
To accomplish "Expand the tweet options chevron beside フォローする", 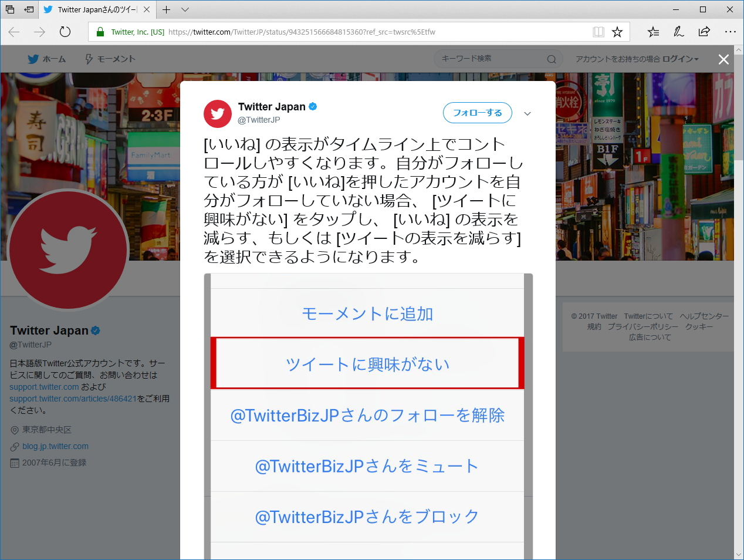I will point(527,113).
